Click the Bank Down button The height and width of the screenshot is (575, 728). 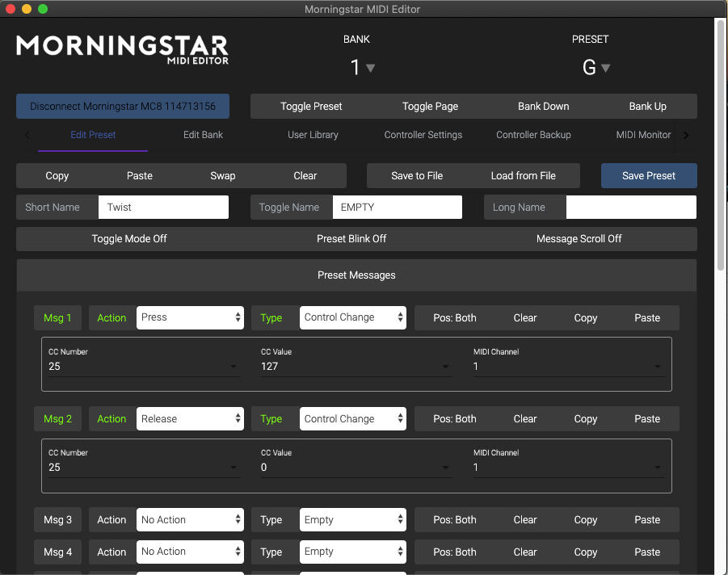543,107
